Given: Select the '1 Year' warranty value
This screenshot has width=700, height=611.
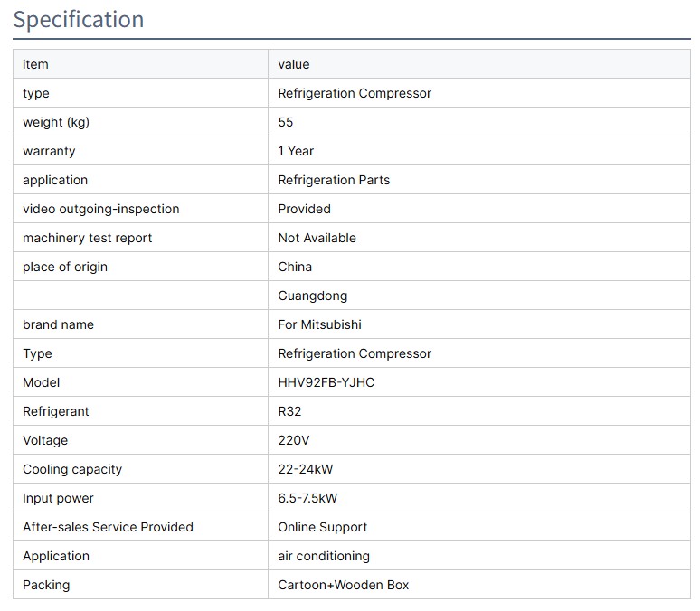Looking at the screenshot, I should pos(297,151).
